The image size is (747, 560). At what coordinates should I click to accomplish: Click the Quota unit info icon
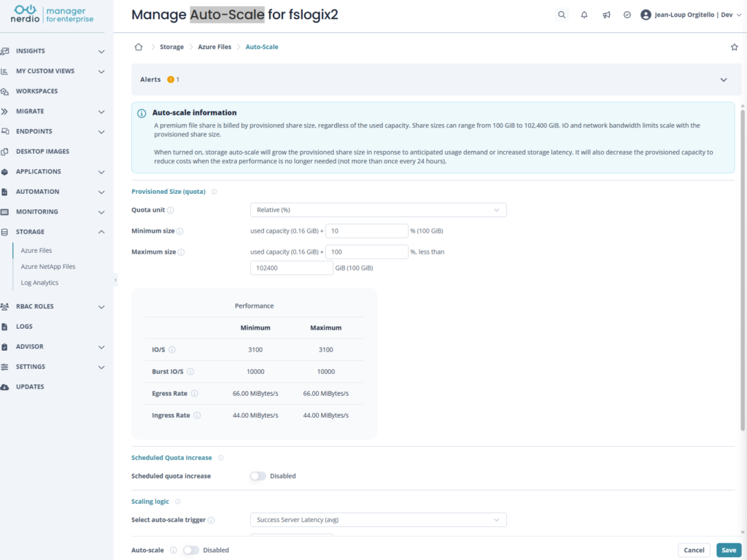point(171,210)
